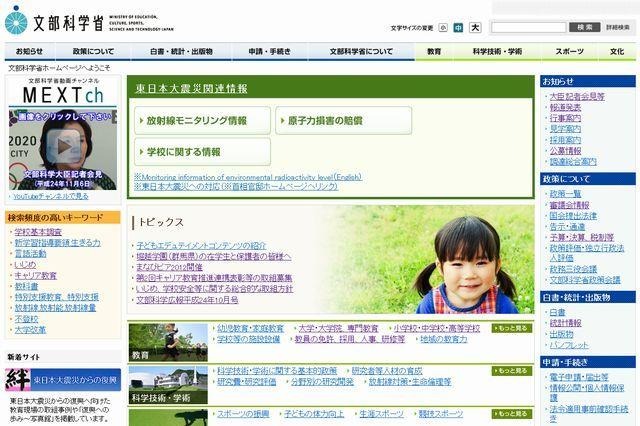Click the 科学技術・学術 section thumbnail image
Image resolution: width=640 pixels, height=426 pixels.
(x=168, y=385)
